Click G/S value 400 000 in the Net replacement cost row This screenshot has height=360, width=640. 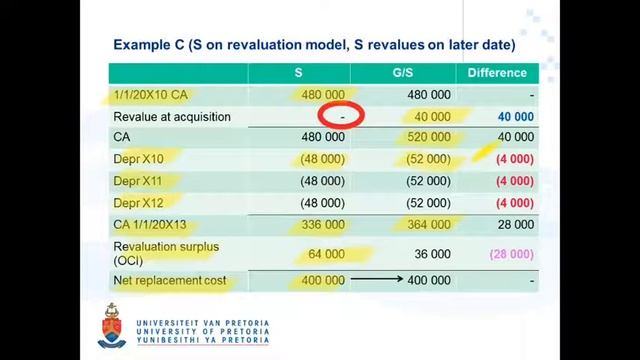point(429,280)
